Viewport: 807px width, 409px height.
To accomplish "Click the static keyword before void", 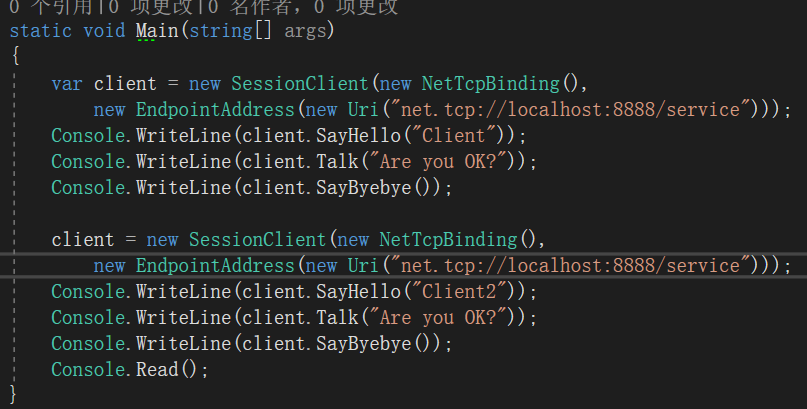I will [40, 30].
